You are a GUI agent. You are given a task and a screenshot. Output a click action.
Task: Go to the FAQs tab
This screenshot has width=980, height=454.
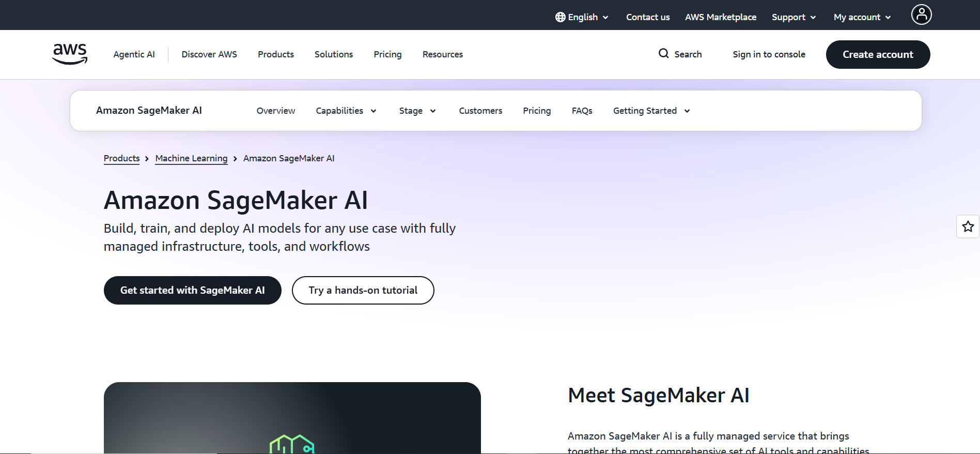tap(582, 111)
